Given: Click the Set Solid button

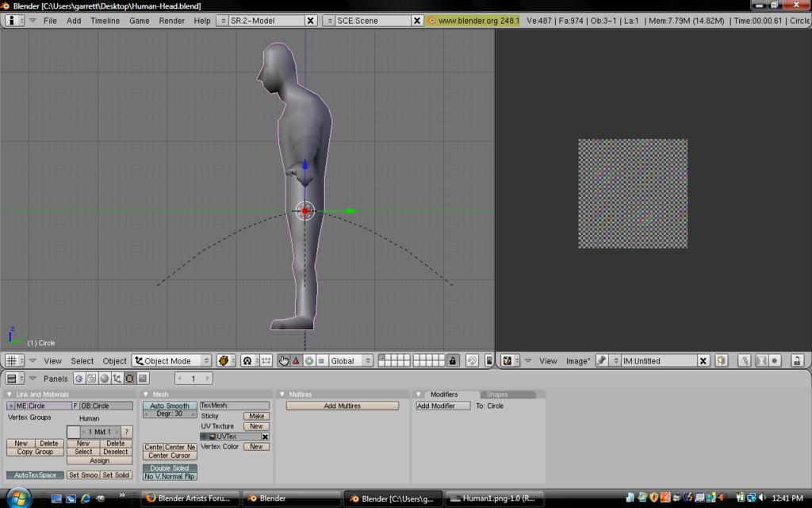Looking at the screenshot, I should [116, 475].
